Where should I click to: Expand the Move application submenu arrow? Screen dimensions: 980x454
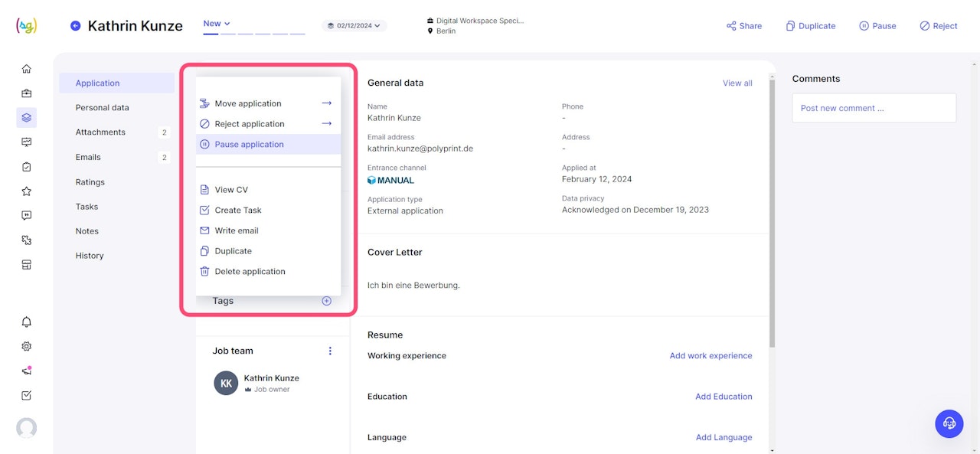326,103
